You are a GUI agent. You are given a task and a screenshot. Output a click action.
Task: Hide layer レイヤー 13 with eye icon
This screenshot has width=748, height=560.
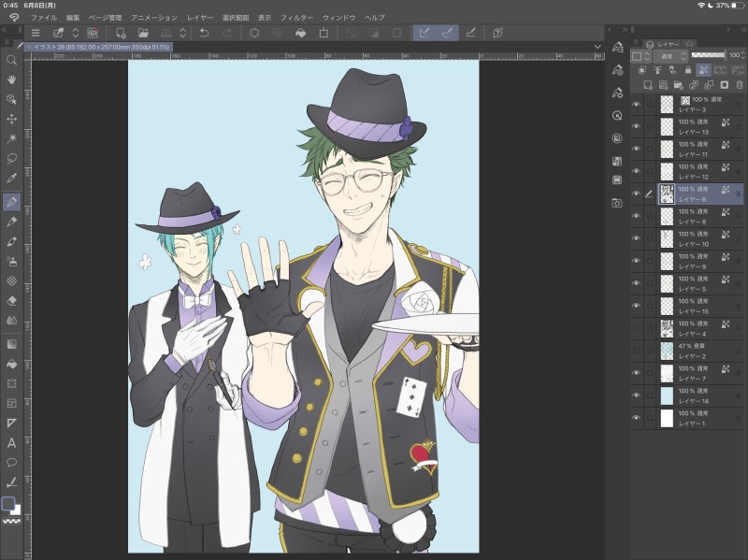click(x=636, y=126)
